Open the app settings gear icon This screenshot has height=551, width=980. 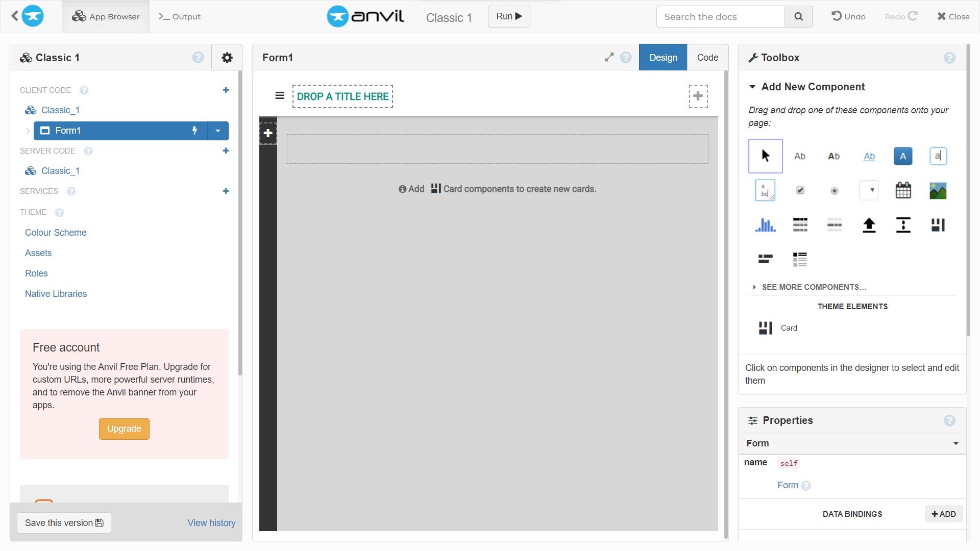pos(227,58)
